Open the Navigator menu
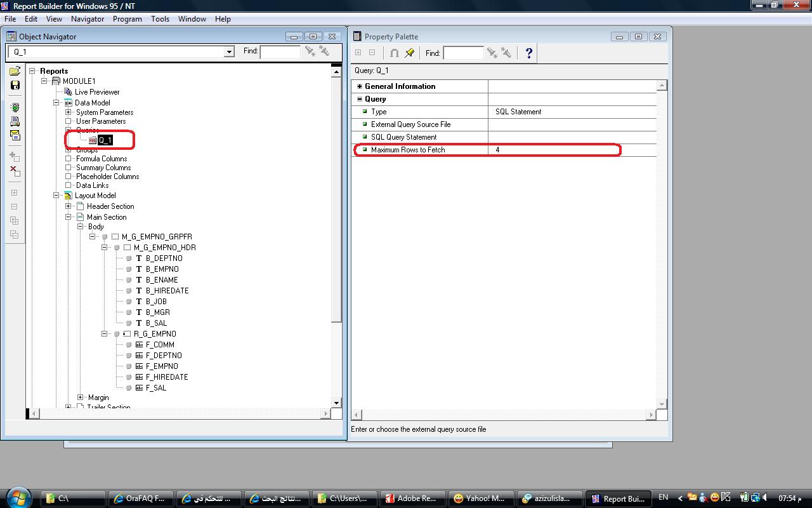The image size is (812, 508). coord(87,19)
